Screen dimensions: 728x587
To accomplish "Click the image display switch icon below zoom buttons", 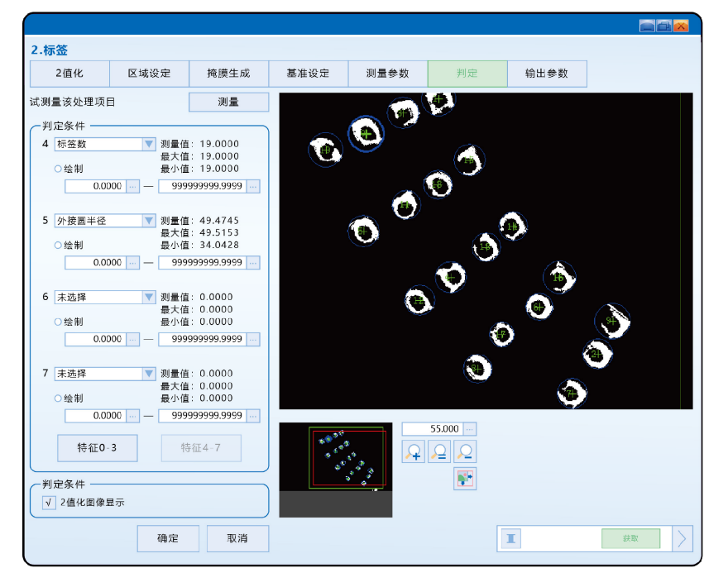I will point(465,479).
